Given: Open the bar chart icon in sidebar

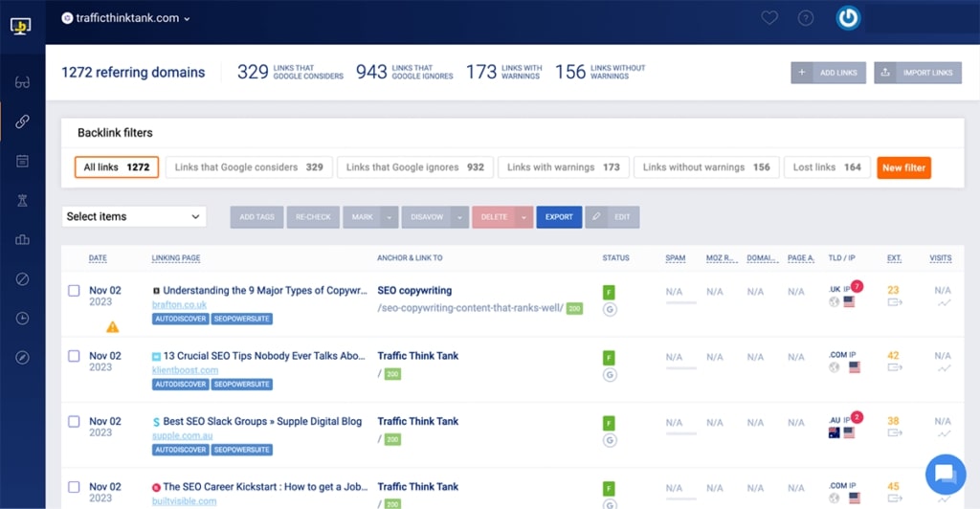Looking at the screenshot, I should click(23, 240).
